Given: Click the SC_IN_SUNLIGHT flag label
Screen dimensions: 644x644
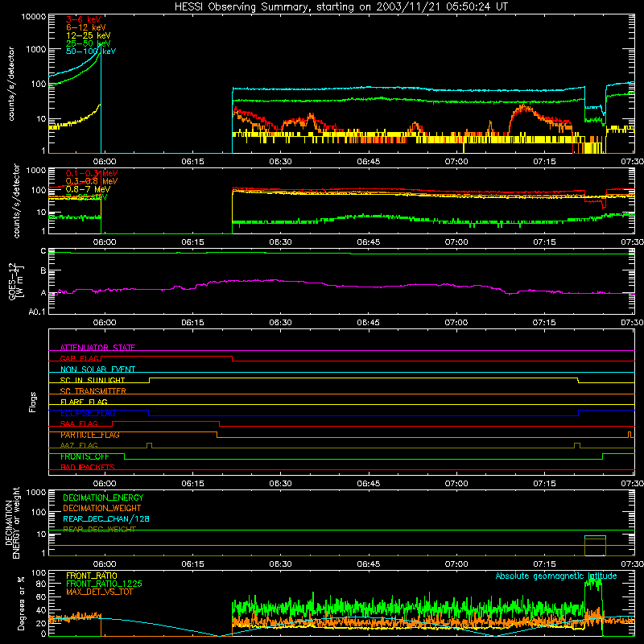Looking at the screenshot, I should point(93,380).
